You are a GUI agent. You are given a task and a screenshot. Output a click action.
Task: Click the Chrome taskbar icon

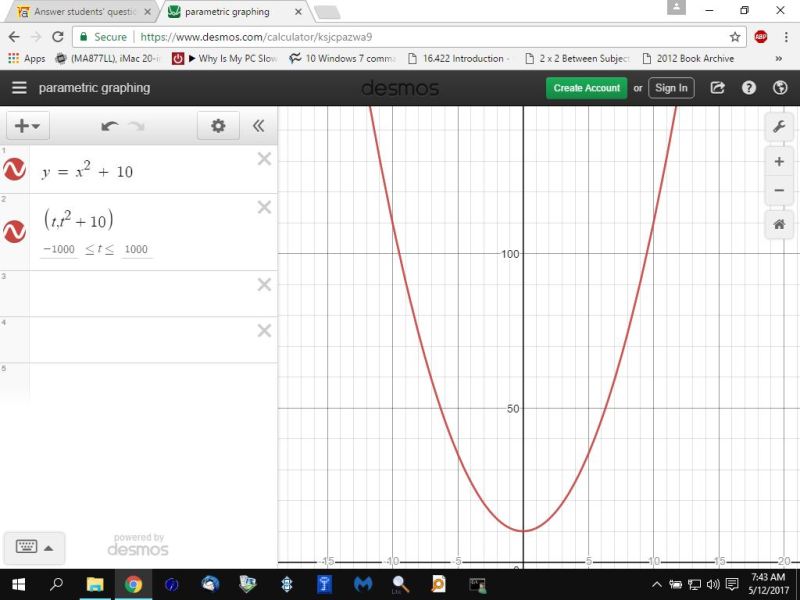pyautogui.click(x=133, y=584)
